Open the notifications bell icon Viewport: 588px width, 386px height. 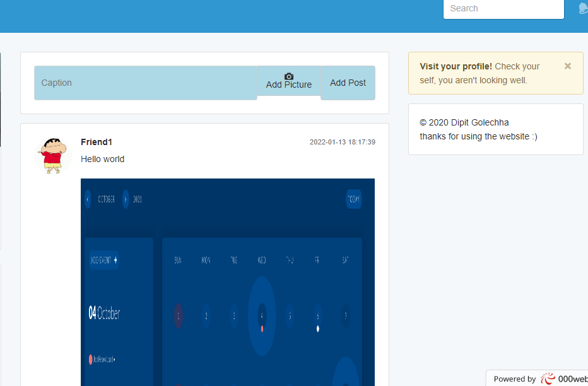click(583, 8)
